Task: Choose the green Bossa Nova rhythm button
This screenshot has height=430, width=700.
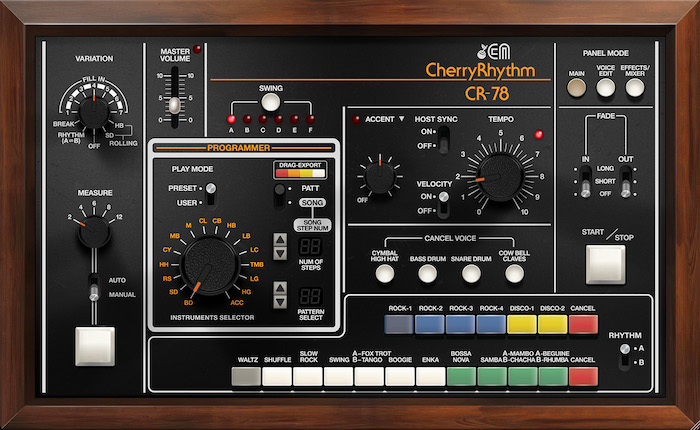Action: click(x=461, y=377)
